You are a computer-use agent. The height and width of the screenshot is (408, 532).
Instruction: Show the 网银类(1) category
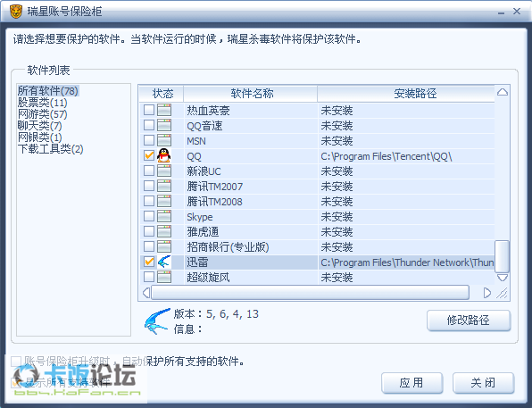tap(39, 137)
